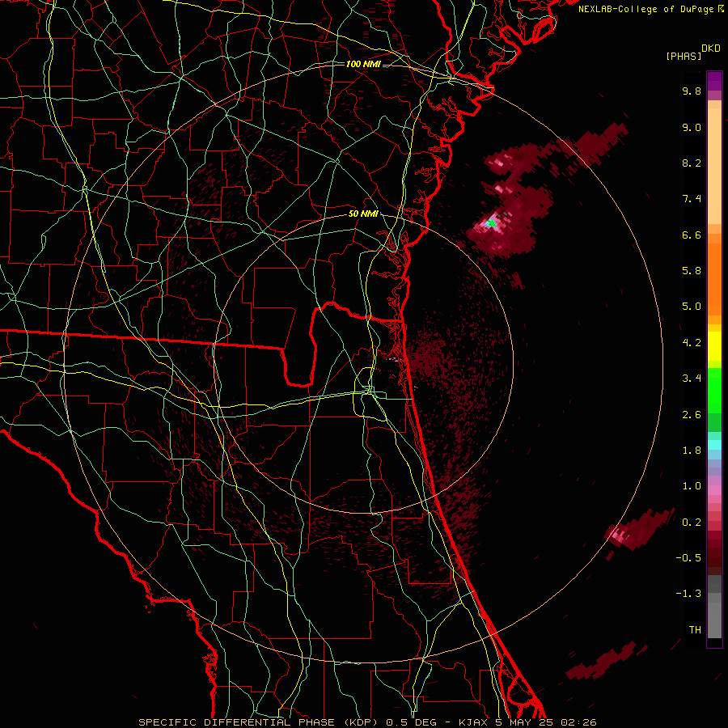
Task: Click the 8.2 scale value
Action: point(692,163)
